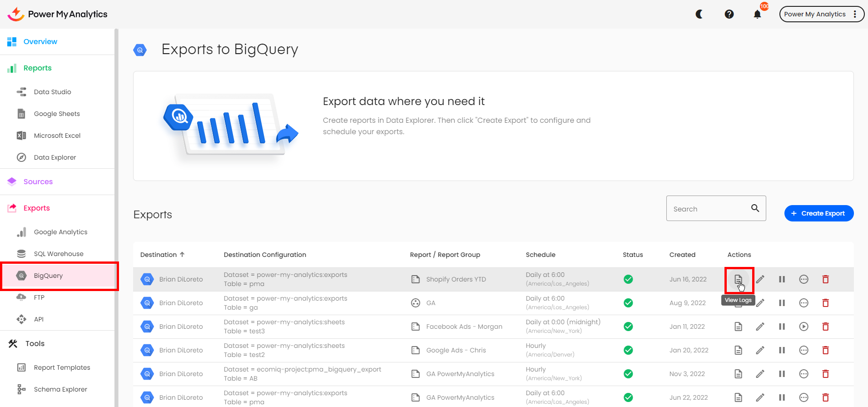Delete the Google Ads - Chris export

825,350
